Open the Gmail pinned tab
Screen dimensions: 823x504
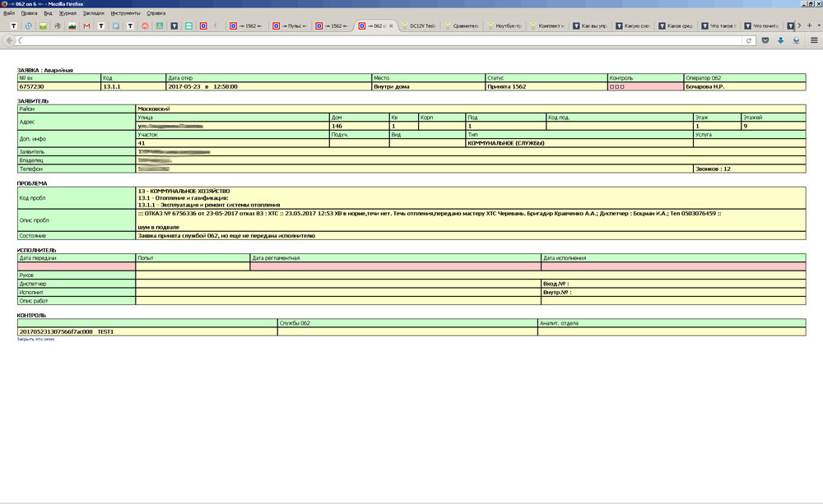coord(86,26)
